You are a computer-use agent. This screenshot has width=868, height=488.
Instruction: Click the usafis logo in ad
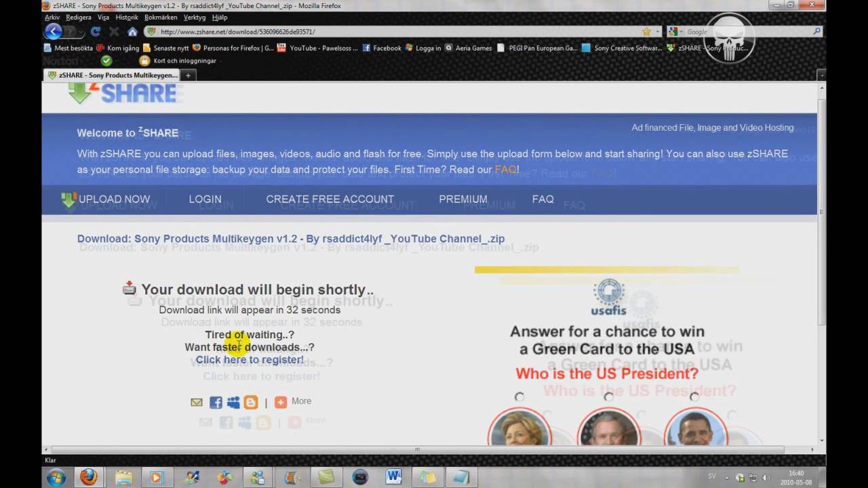point(609,297)
